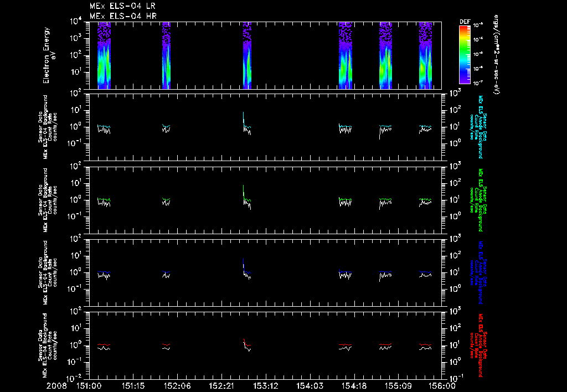Click the 'Electron Energy eV' axis label
567x392 pixels.
point(48,55)
